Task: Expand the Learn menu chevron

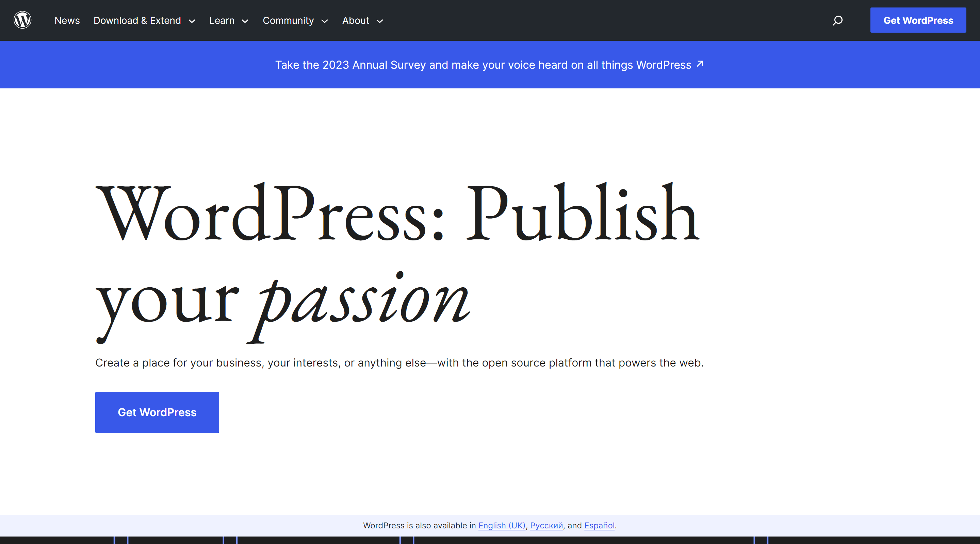Action: [x=245, y=21]
